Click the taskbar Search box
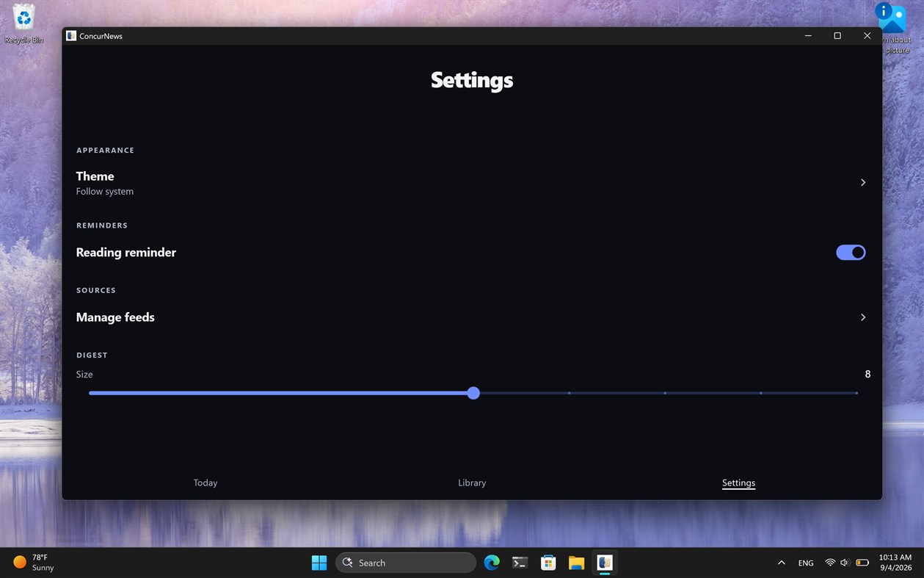 pyautogui.click(x=406, y=563)
